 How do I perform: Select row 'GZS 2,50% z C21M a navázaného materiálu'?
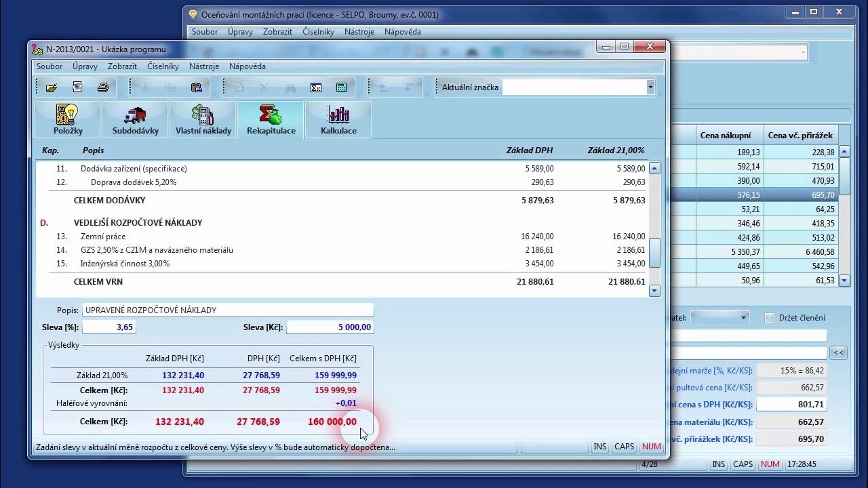(x=343, y=250)
